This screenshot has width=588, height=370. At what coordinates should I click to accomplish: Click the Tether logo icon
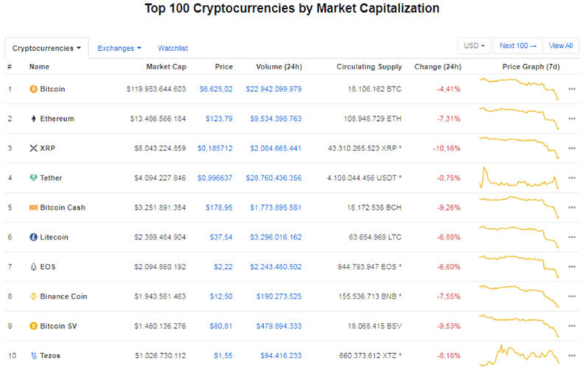point(32,178)
